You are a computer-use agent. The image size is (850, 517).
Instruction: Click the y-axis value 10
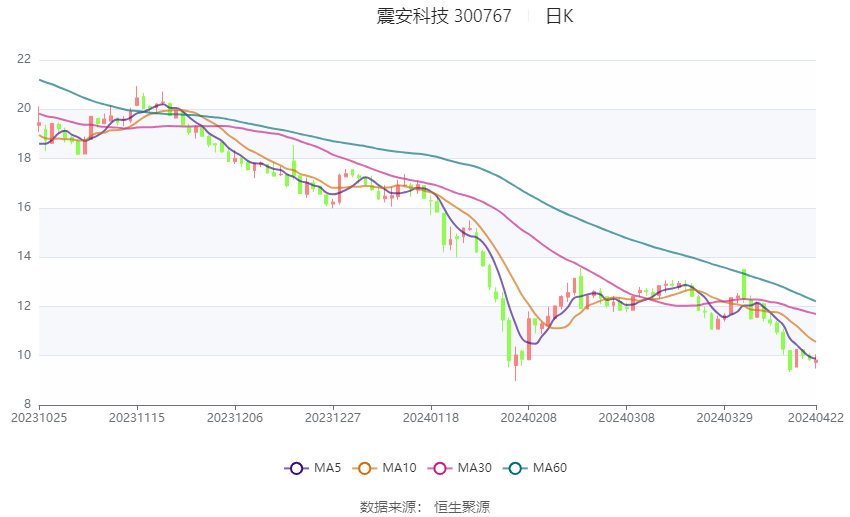coord(24,355)
